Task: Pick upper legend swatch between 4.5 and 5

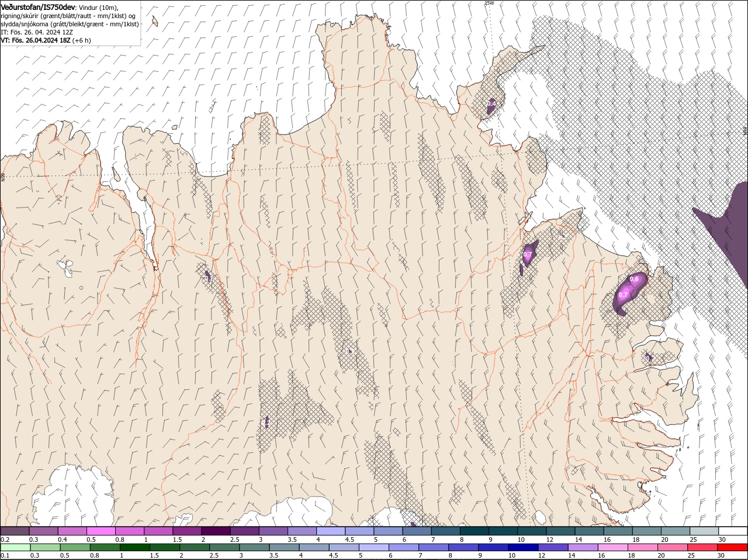Action: 359,531
